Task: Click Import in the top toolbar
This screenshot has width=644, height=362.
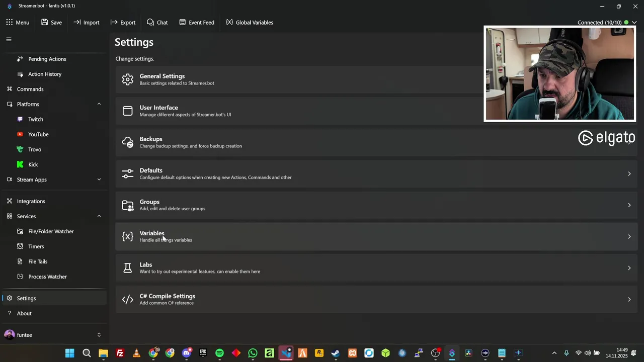Action: click(87, 22)
